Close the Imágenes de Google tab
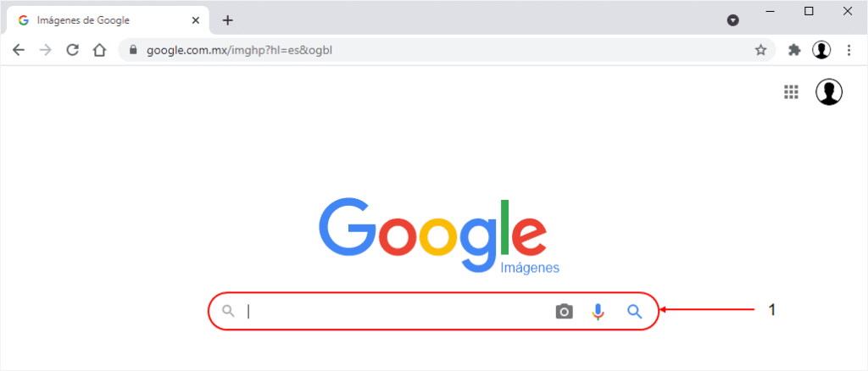Image resolution: width=868 pixels, height=371 pixels. tap(196, 20)
